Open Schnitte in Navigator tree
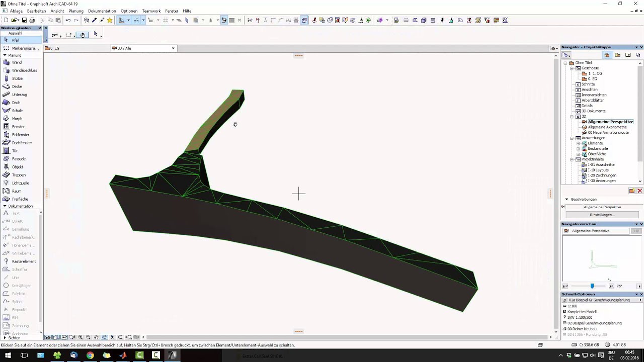Screen dimensions: 644x362 (x=588, y=84)
